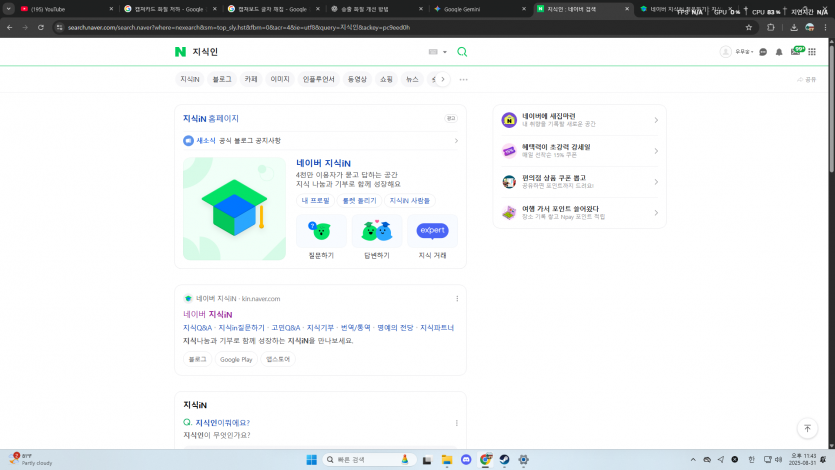This screenshot has height=470, width=835.
Task: Click the 공유 share button
Action: coord(806,79)
